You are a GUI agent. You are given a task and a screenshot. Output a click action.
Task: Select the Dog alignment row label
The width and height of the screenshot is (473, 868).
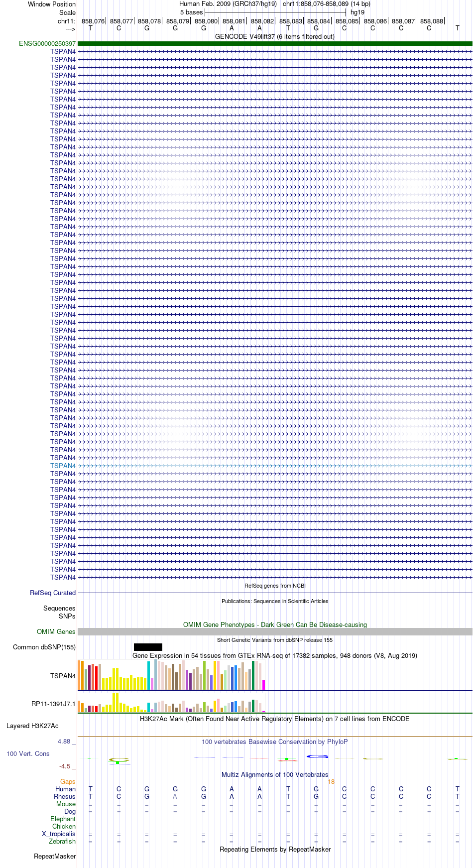coord(70,811)
